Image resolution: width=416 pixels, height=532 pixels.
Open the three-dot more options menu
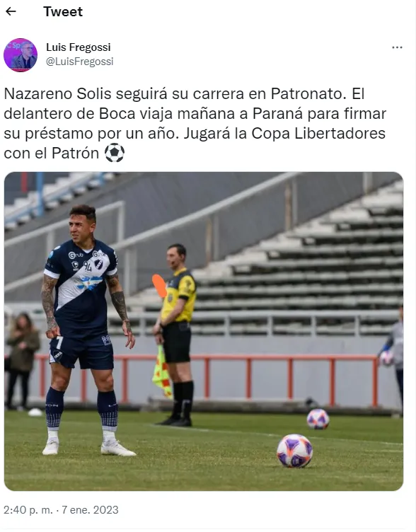(397, 47)
